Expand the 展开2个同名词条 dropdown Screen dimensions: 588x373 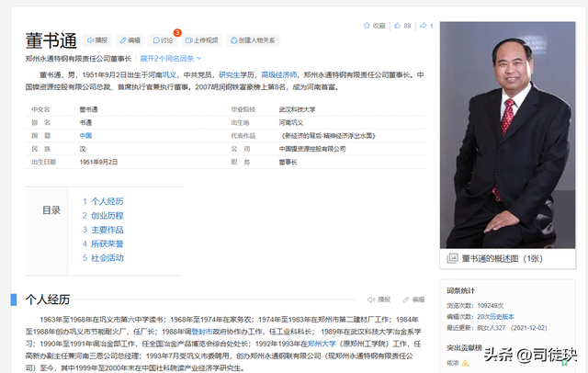pos(171,59)
